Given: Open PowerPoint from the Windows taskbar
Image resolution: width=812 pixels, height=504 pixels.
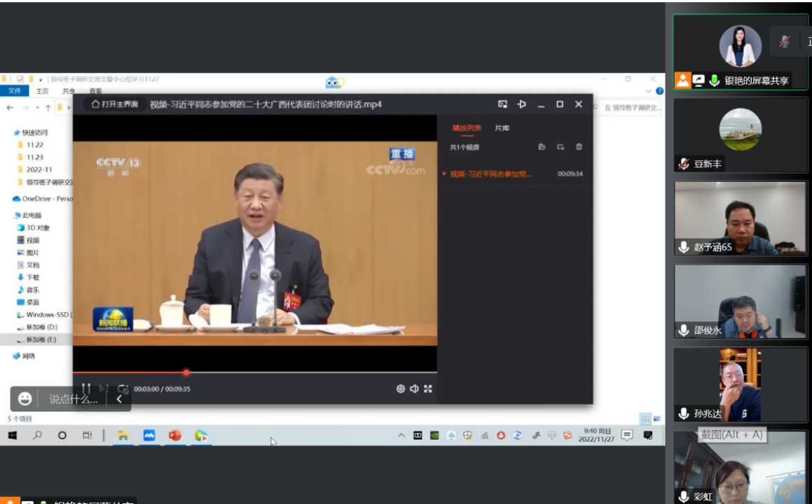Looking at the screenshot, I should [x=174, y=435].
